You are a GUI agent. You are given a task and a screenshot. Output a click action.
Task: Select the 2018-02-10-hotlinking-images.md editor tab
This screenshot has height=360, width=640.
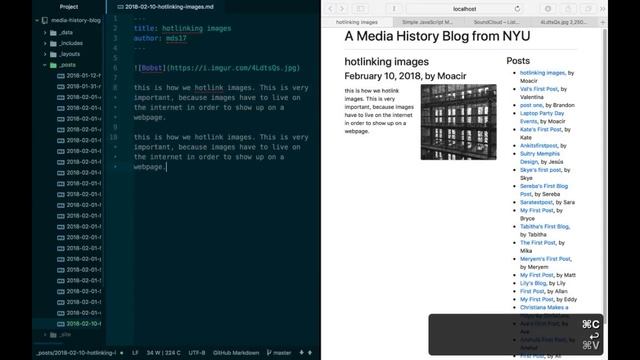click(x=165, y=7)
